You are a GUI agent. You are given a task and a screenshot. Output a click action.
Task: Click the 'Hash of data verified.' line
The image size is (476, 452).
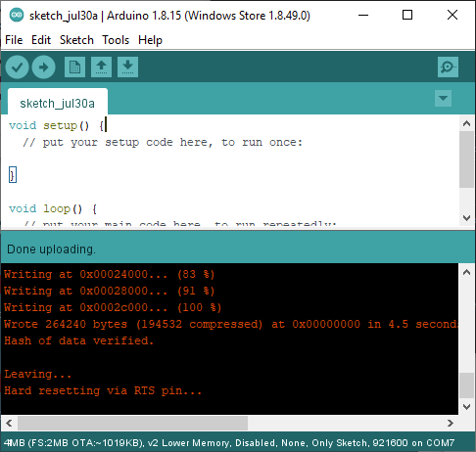click(x=78, y=340)
